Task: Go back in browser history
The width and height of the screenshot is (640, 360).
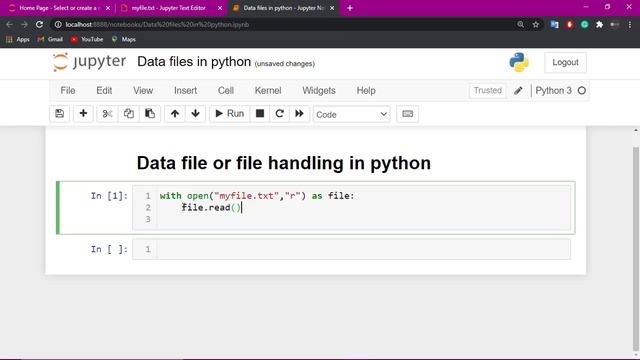Action: [9, 24]
